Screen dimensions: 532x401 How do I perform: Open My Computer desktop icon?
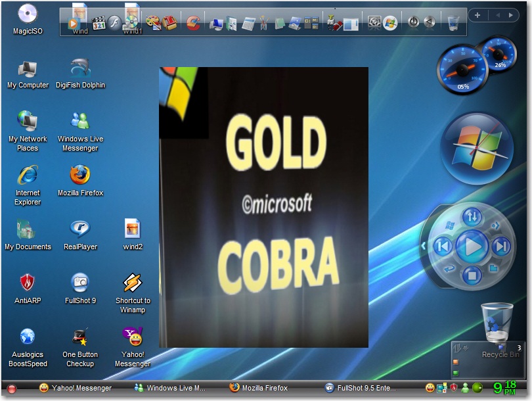pyautogui.click(x=28, y=74)
